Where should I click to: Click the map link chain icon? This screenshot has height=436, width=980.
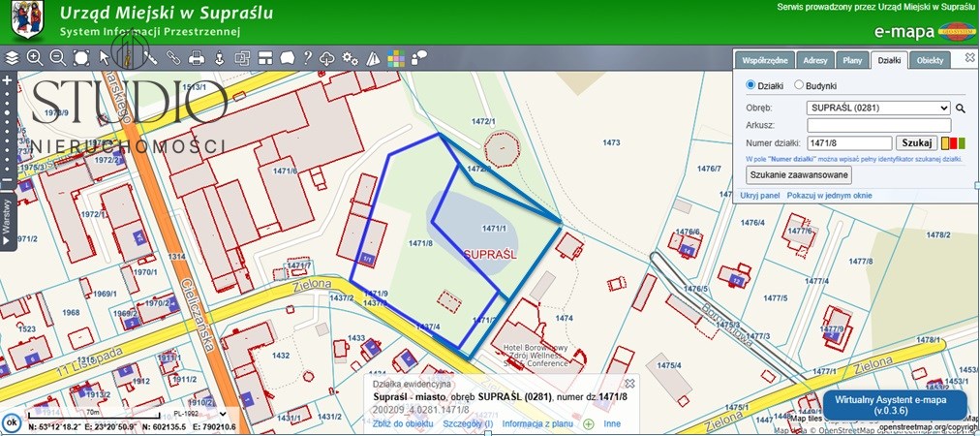(174, 58)
